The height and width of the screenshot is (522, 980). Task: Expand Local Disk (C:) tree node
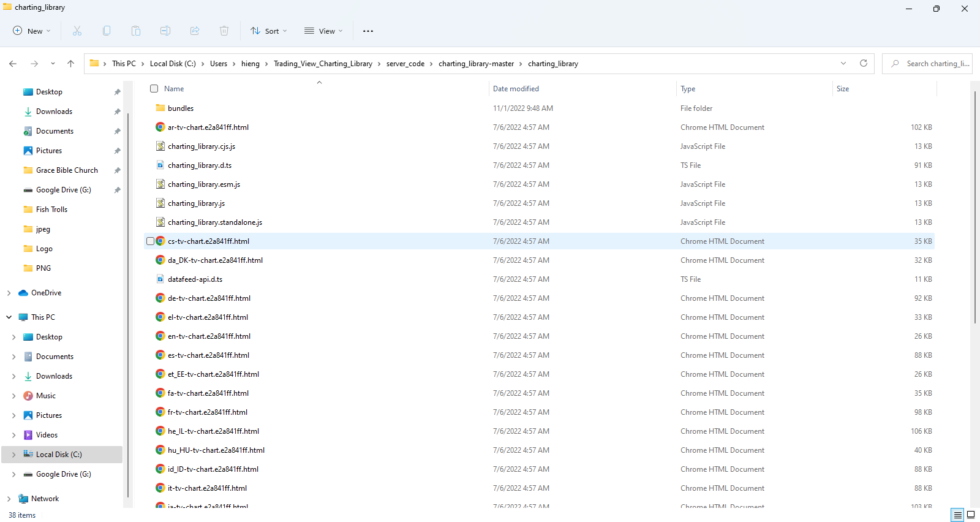(13, 455)
